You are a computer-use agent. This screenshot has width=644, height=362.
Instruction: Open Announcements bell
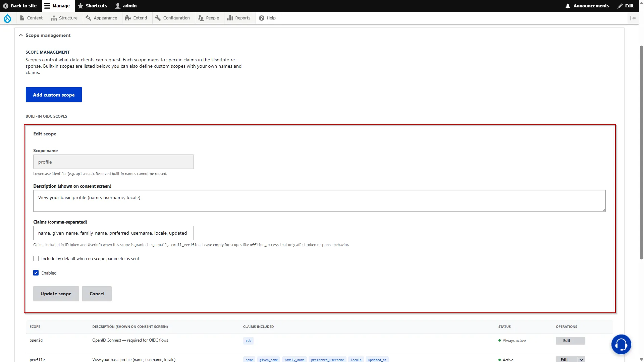[587, 6]
